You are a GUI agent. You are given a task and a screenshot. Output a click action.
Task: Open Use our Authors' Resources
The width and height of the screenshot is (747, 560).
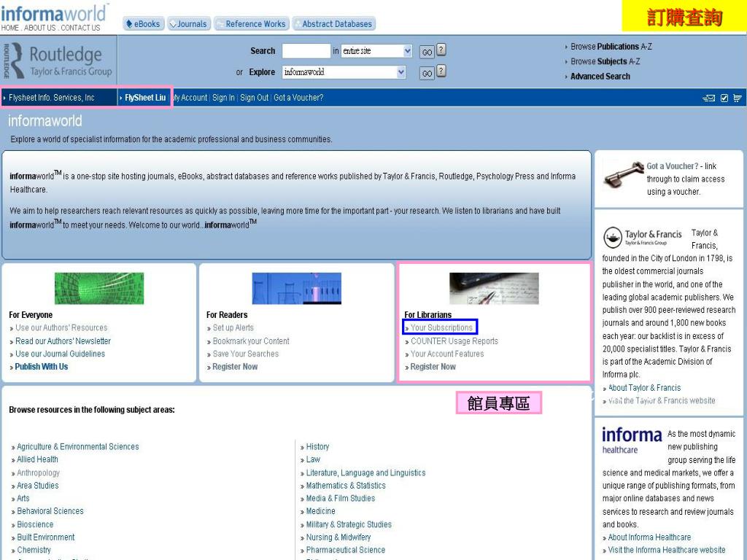point(61,327)
